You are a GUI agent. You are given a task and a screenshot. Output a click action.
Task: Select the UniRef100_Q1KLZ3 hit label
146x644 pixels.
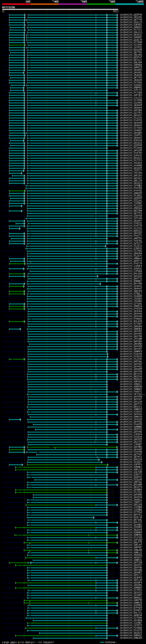[131, 22]
